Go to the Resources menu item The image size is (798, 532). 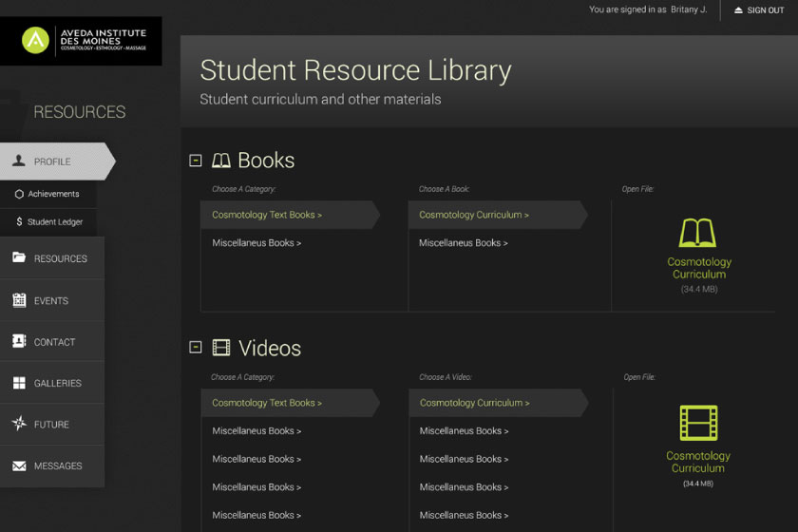(x=52, y=257)
